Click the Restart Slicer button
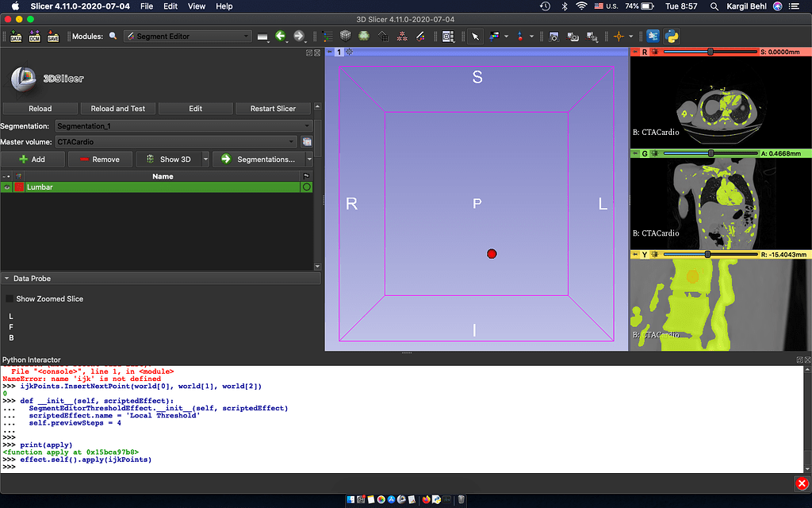This screenshot has width=812, height=508. (x=273, y=108)
